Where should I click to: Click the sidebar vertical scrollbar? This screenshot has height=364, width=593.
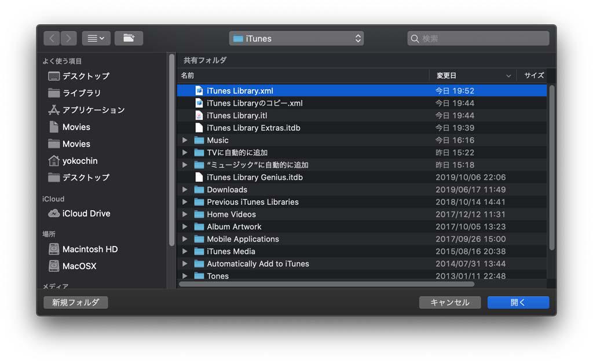coord(171,150)
